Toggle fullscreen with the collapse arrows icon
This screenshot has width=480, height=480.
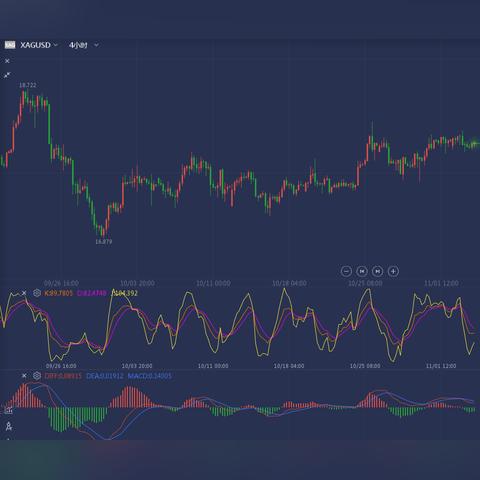[x=7, y=75]
